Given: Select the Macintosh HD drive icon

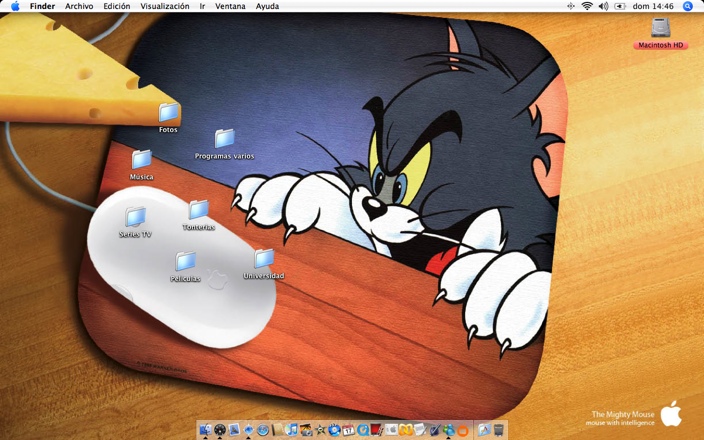Looking at the screenshot, I should pyautogui.click(x=660, y=28).
